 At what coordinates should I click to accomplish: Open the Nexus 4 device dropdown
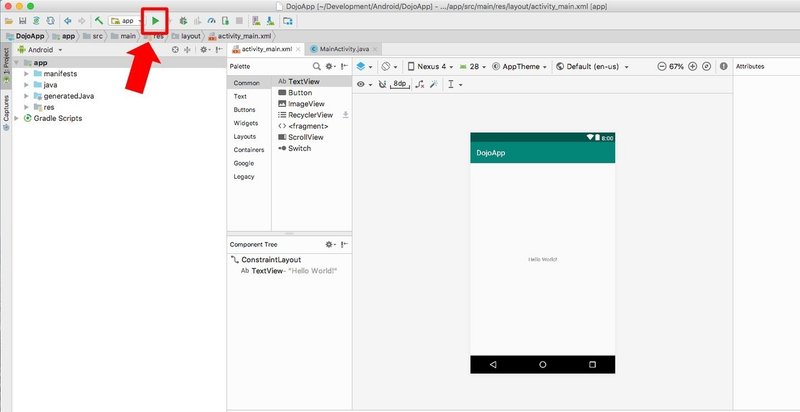431,66
